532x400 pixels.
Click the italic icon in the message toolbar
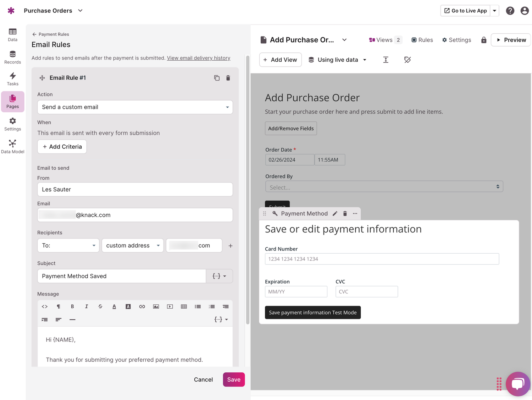86,306
